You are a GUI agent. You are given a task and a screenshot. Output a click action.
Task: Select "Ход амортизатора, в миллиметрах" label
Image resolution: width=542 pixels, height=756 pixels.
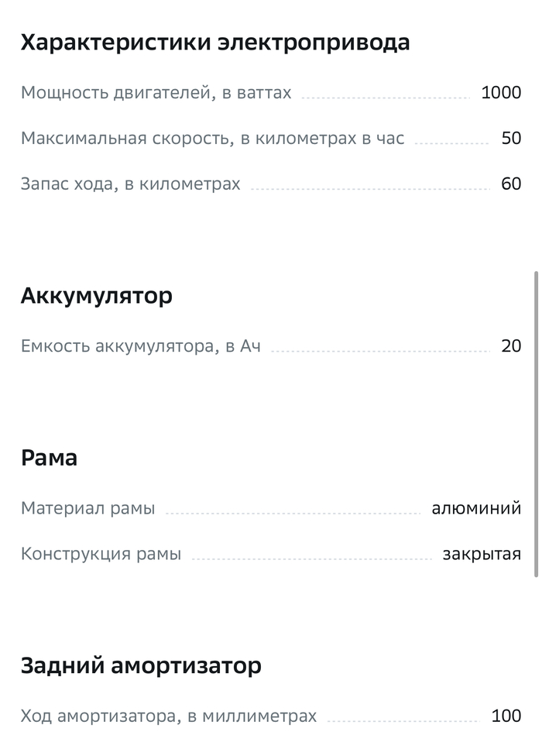tap(169, 716)
